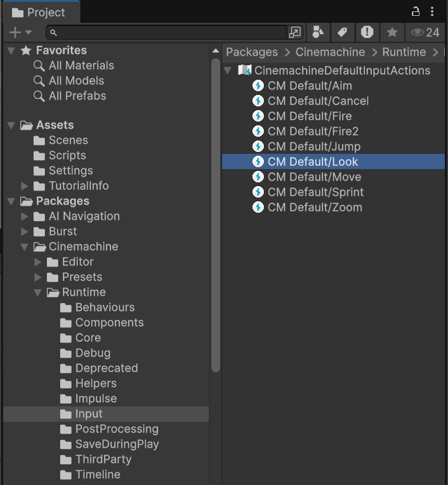448x485 pixels.
Task: Toggle hidden packages visibility eye icon
Action: (x=425, y=32)
